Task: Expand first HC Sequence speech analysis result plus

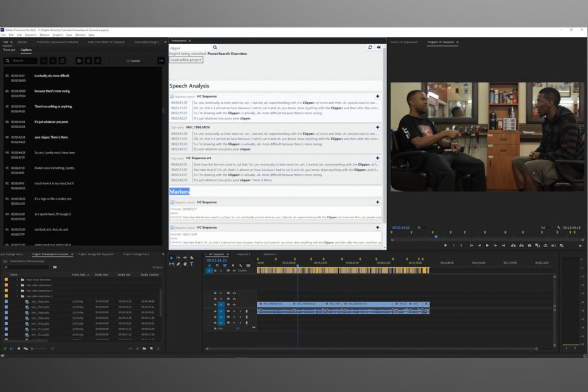Action: pos(378,97)
